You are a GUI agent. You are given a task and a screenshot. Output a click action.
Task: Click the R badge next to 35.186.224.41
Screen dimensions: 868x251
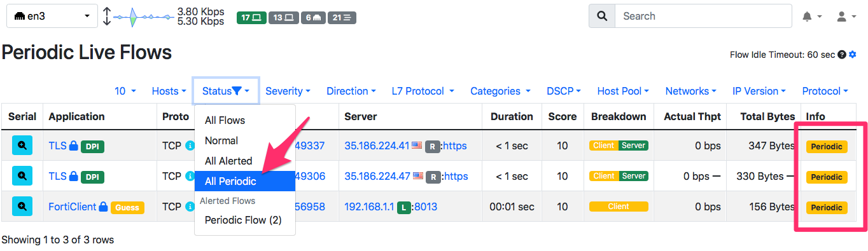(x=433, y=146)
